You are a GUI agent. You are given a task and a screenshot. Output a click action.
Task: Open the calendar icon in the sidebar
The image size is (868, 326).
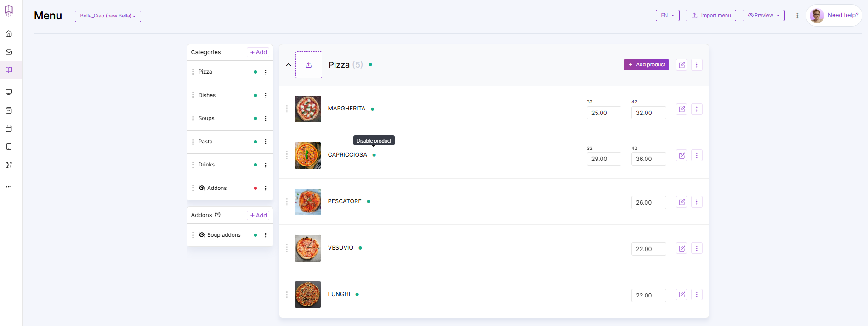[8, 129]
